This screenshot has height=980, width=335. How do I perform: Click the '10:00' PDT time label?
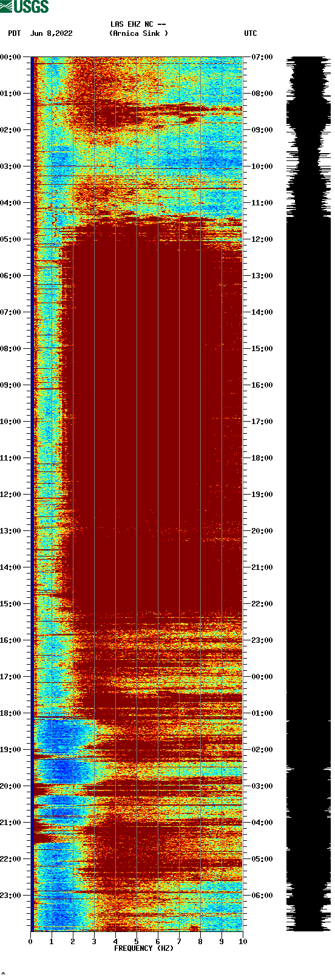(x=10, y=422)
